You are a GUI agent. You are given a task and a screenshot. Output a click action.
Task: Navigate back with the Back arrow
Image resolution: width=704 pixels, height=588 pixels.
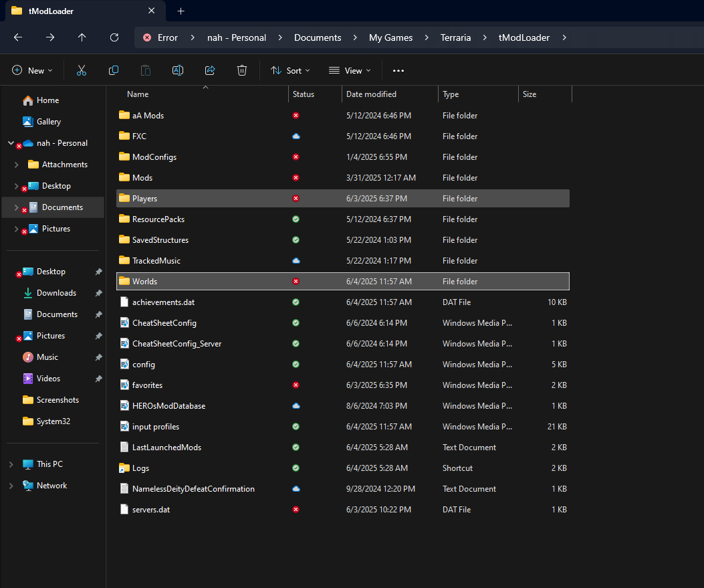[x=18, y=37]
